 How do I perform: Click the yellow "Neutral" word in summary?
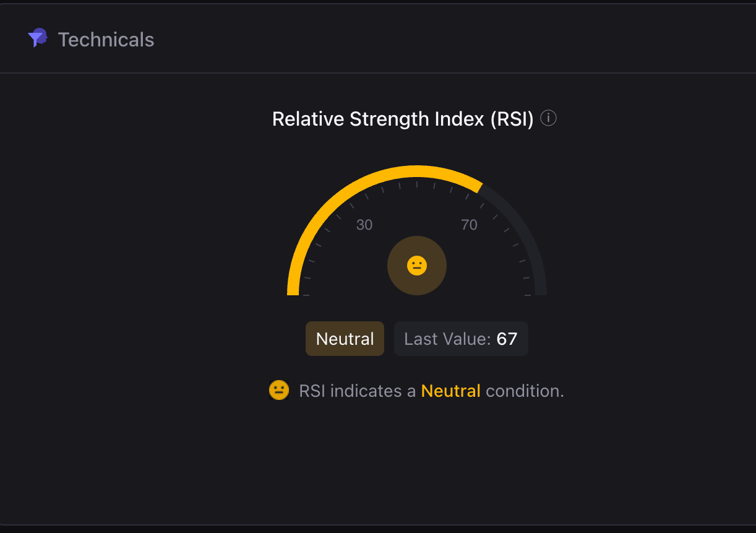(x=450, y=391)
